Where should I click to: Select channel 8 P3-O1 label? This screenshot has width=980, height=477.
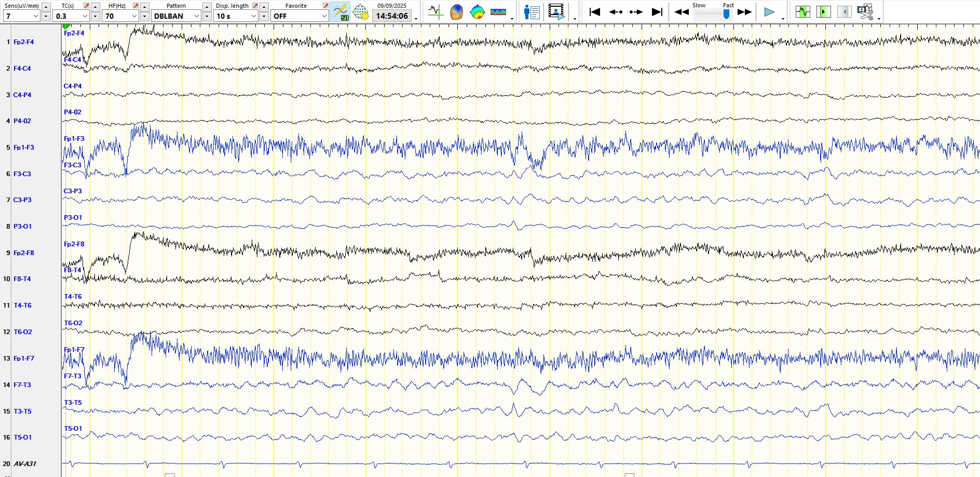click(22, 227)
